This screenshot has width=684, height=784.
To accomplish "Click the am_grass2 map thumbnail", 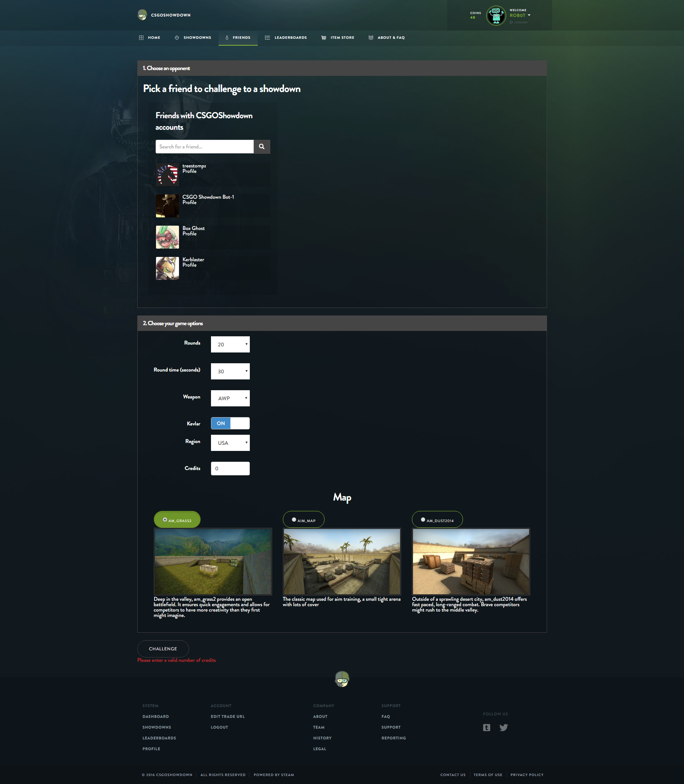I will click(213, 561).
